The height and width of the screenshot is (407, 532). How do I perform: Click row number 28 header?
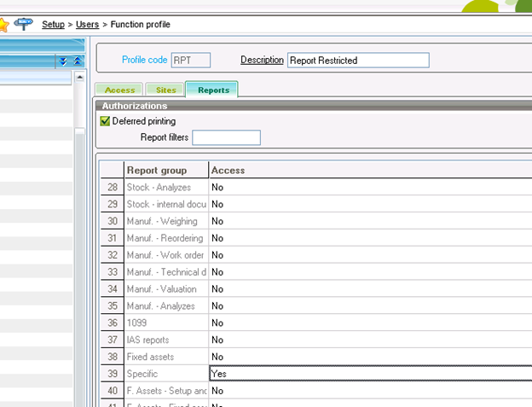click(113, 187)
